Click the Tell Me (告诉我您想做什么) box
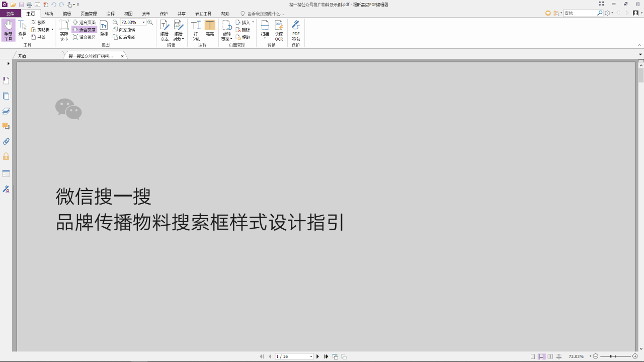Image resolution: width=644 pixels, height=362 pixels. pos(262,14)
